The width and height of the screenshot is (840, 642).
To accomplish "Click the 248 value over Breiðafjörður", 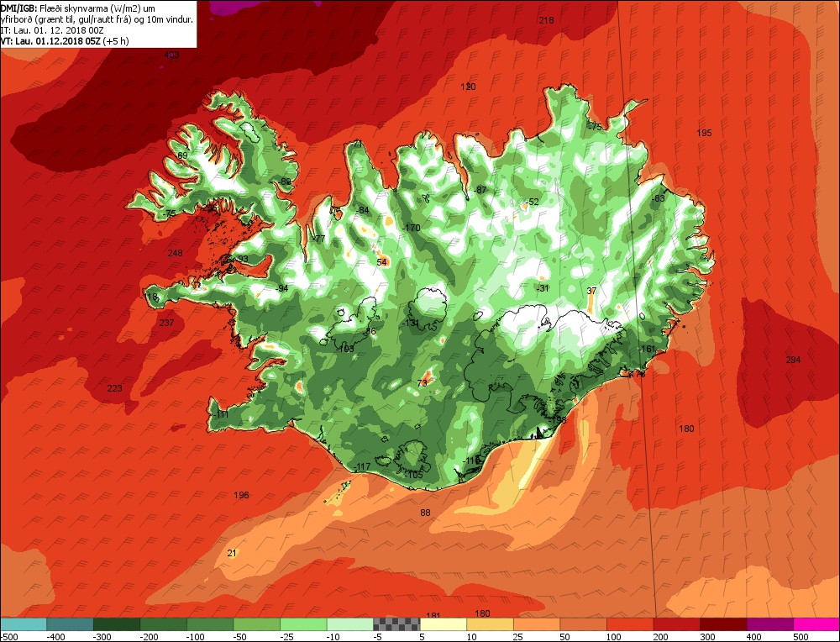I will tap(176, 253).
